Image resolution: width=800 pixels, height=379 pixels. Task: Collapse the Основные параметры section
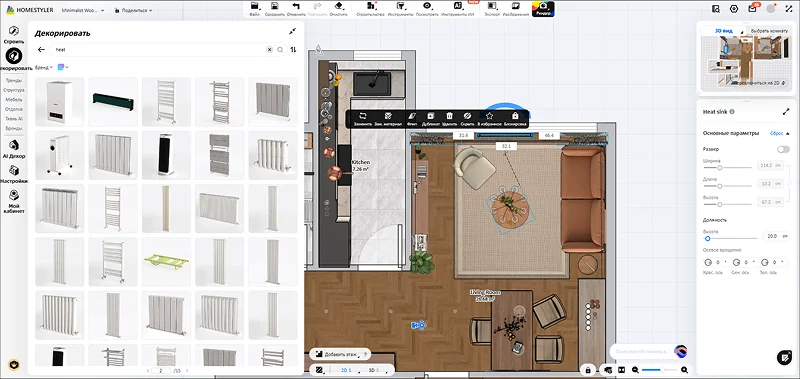789,133
